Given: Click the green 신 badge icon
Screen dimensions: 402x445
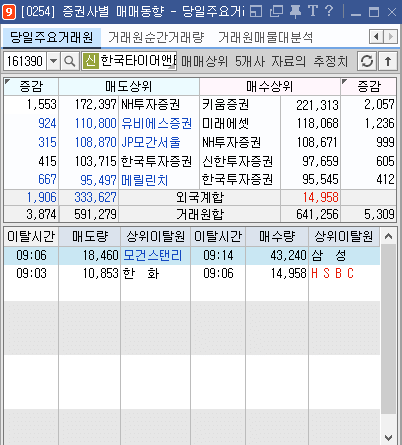Looking at the screenshot, I should point(90,61).
